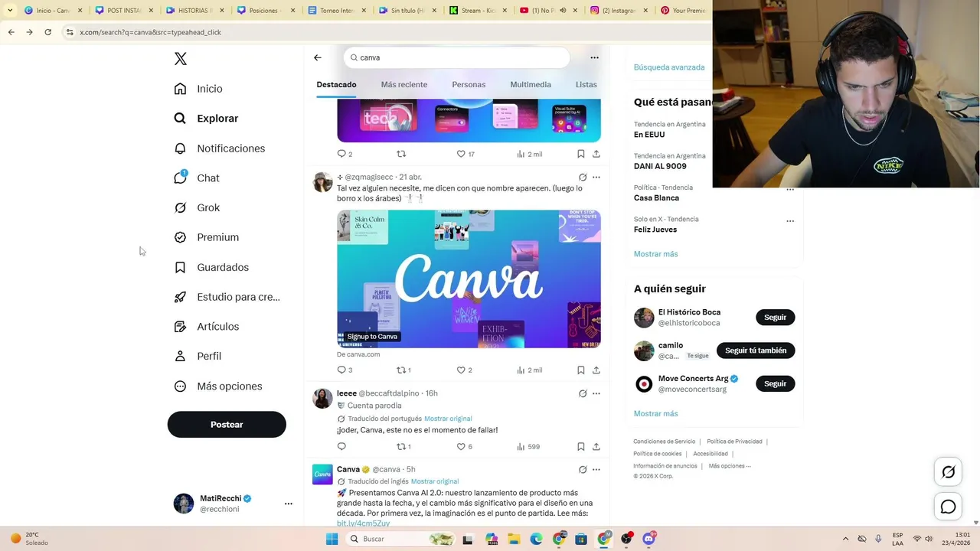980x551 pixels.
Task: Click Mostrar más under trends
Action: click(x=655, y=254)
